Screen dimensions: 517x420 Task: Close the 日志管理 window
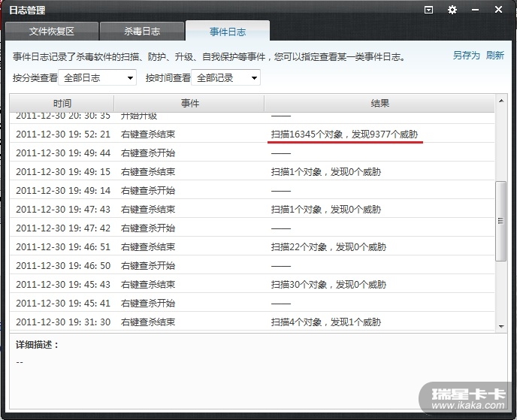tap(498, 10)
